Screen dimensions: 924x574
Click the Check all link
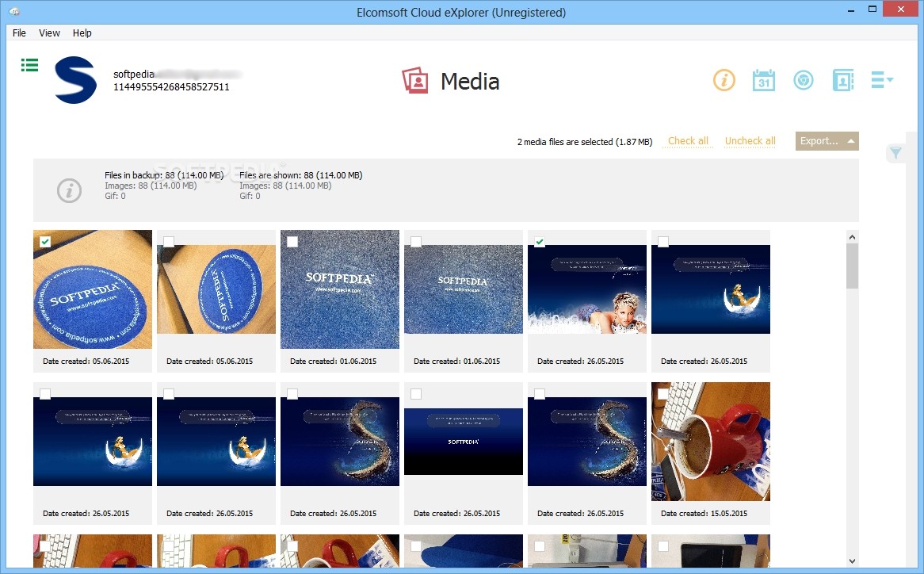click(688, 141)
